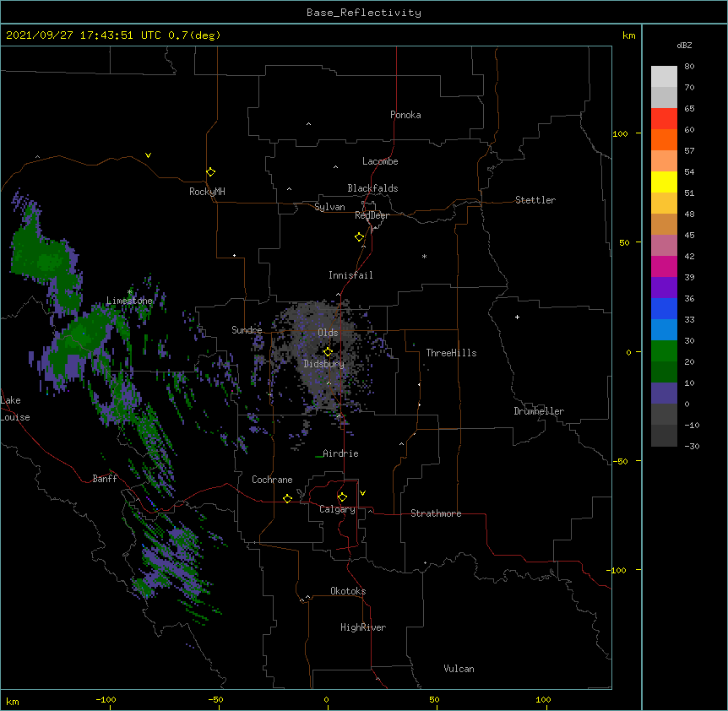728x711 pixels.
Task: Pick the red 65-60 dBZ legend swatch
Action: (664, 119)
